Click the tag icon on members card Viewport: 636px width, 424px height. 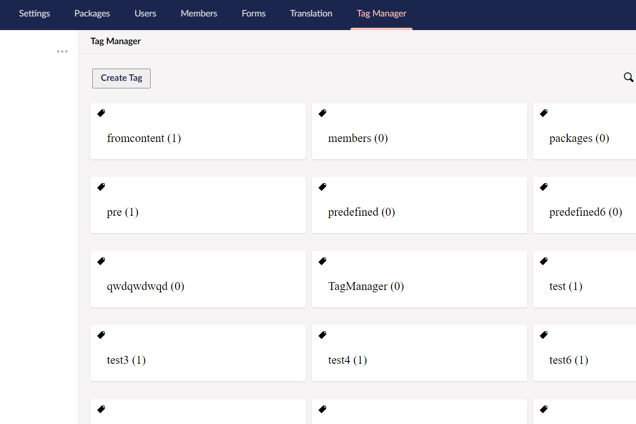(322, 114)
